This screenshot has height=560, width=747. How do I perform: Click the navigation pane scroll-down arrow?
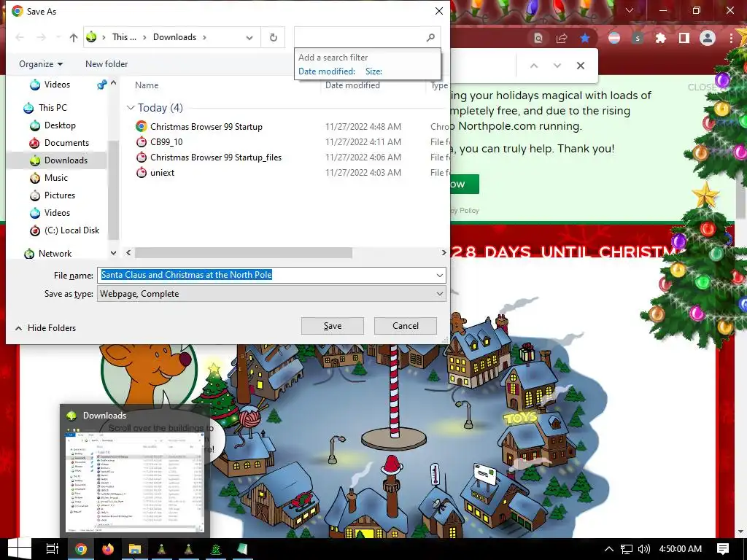coord(113,253)
